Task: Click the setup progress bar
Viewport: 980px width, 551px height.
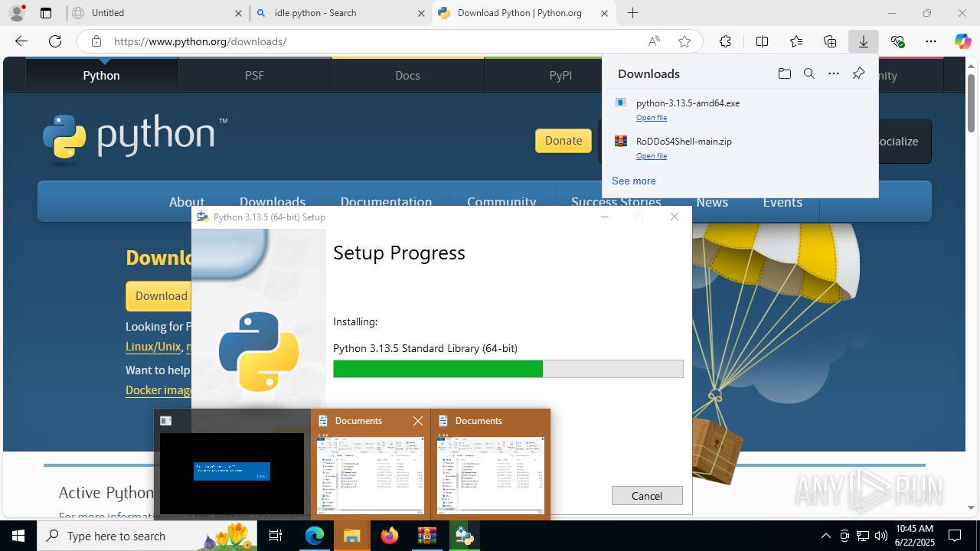Action: coord(508,369)
